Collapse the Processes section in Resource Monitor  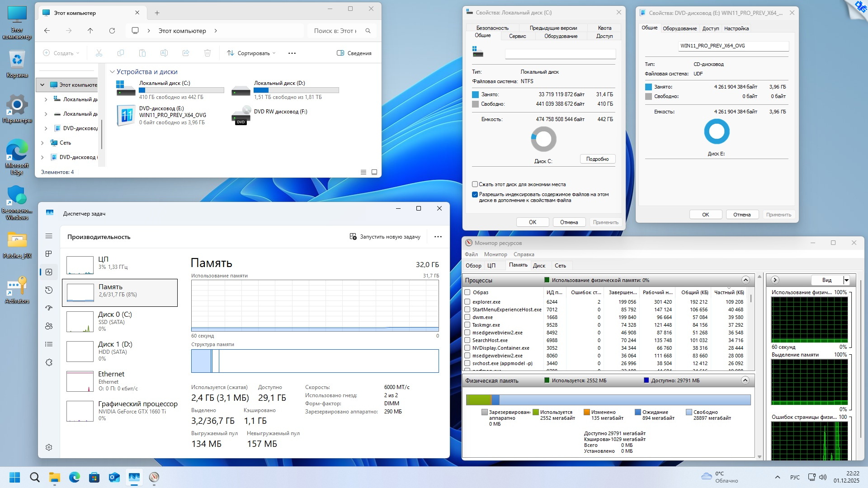745,280
